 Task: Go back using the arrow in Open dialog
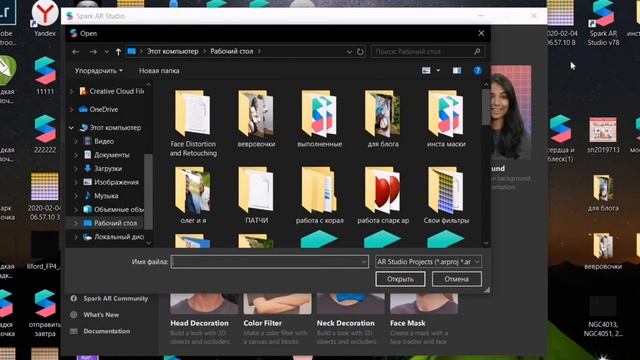point(76,52)
